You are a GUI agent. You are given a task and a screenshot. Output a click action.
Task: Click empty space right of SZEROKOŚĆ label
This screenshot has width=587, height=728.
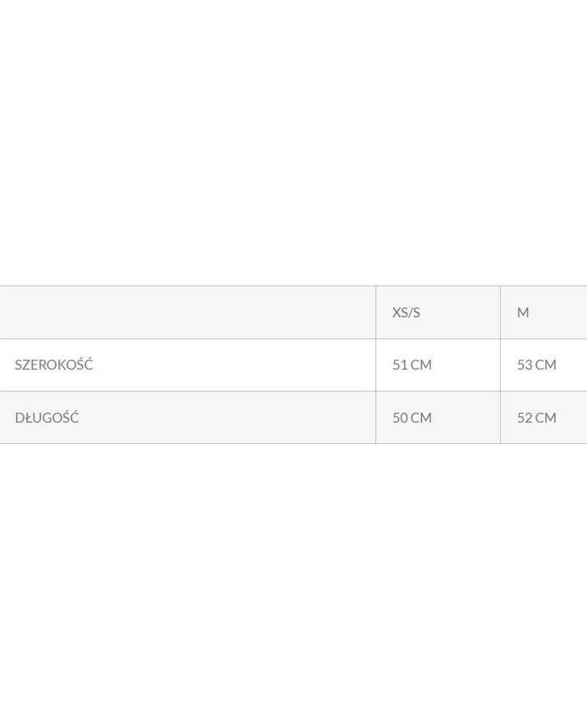[229, 365]
